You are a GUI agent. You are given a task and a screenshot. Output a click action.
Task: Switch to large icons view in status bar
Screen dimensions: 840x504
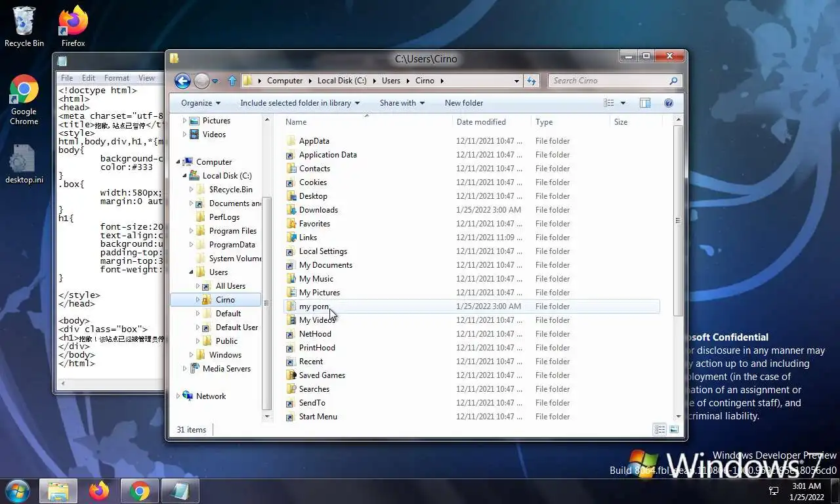(673, 430)
